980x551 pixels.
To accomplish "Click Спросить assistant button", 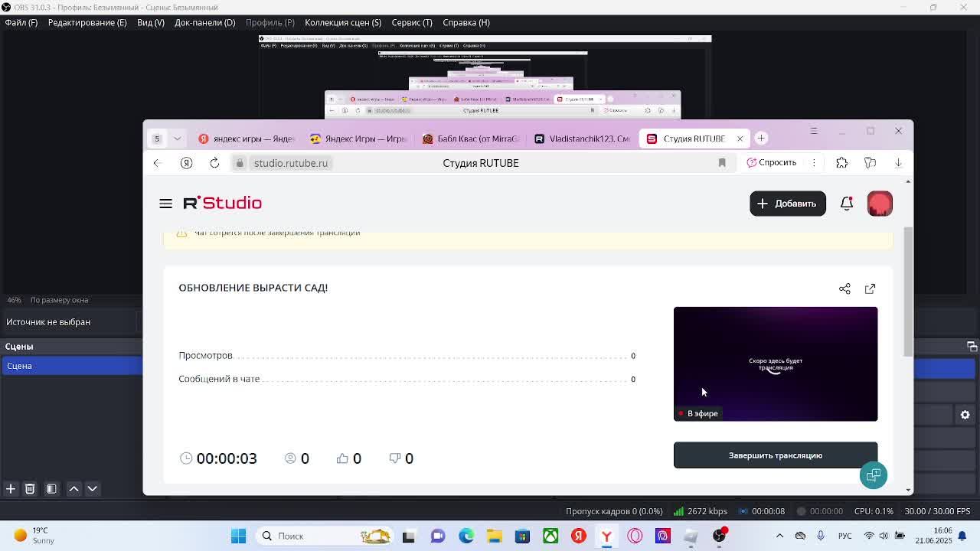I will 772,162.
